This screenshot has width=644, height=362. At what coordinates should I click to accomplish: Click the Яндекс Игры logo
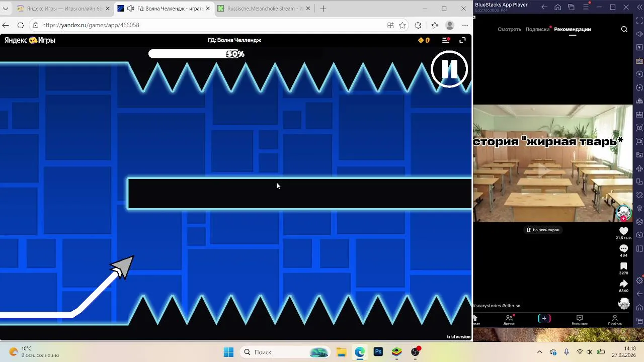[30, 40]
